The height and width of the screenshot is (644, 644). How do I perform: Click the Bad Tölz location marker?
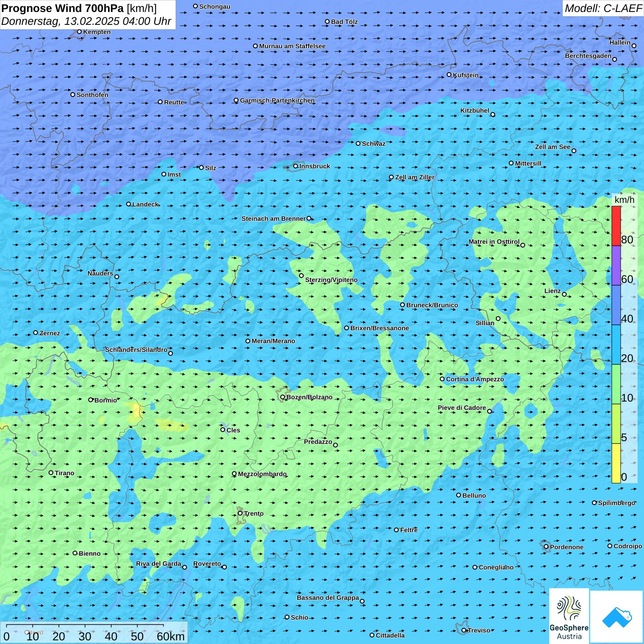click(328, 22)
